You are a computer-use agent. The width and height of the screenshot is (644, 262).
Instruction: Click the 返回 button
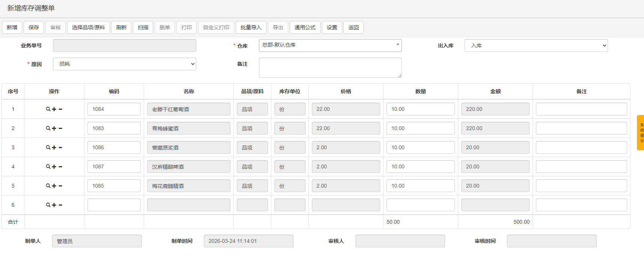tap(353, 27)
